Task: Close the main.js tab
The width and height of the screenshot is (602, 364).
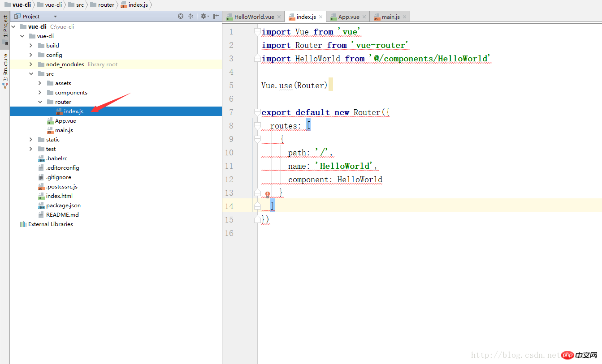Action: coord(405,17)
